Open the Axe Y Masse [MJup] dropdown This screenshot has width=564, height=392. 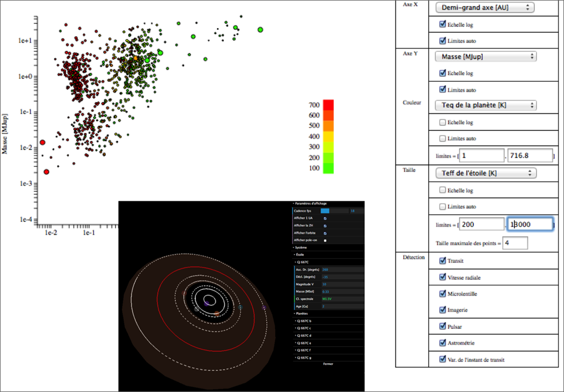[x=485, y=56]
